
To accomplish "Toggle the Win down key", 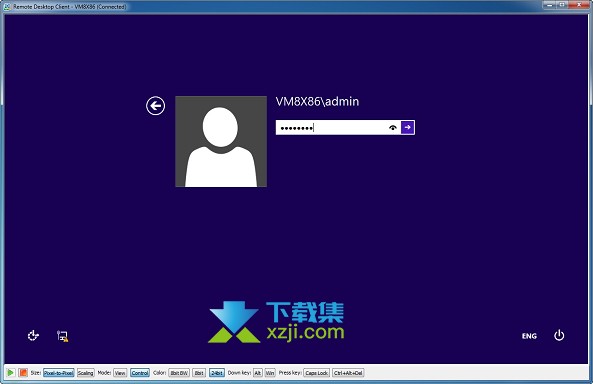I will pyautogui.click(x=270, y=373).
